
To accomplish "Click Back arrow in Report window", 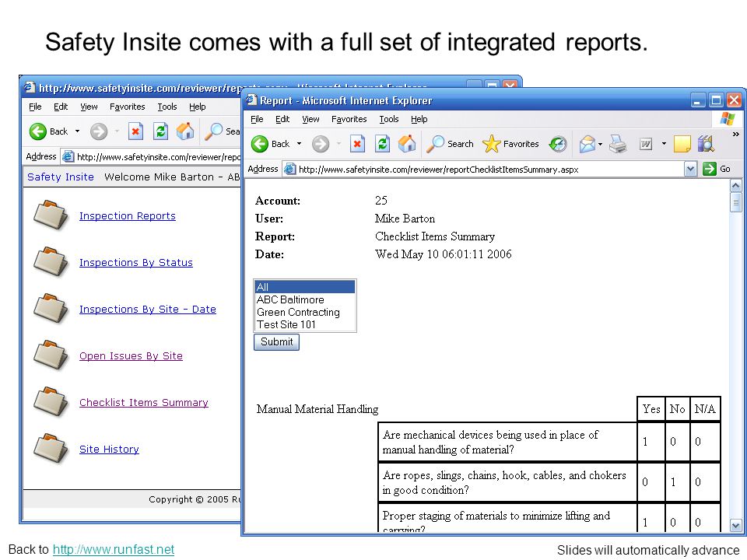I will (260, 144).
